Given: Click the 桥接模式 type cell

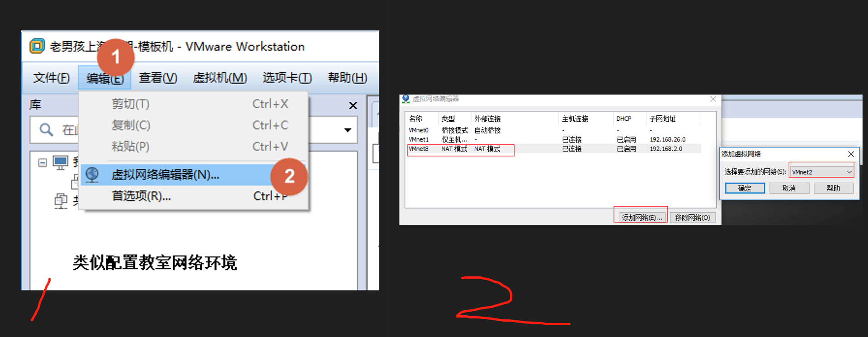Looking at the screenshot, I should coord(454,130).
